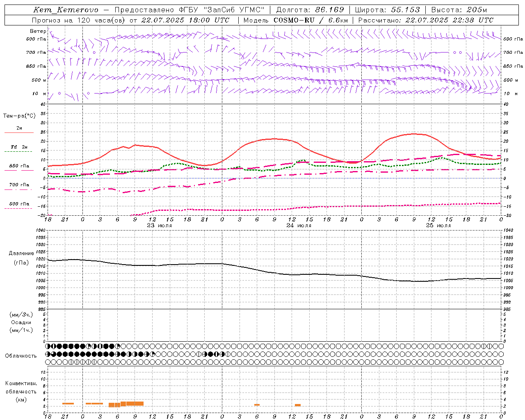Click the 850 гПа temperature legend label
This screenshot has width=525, height=420.
click(19, 166)
